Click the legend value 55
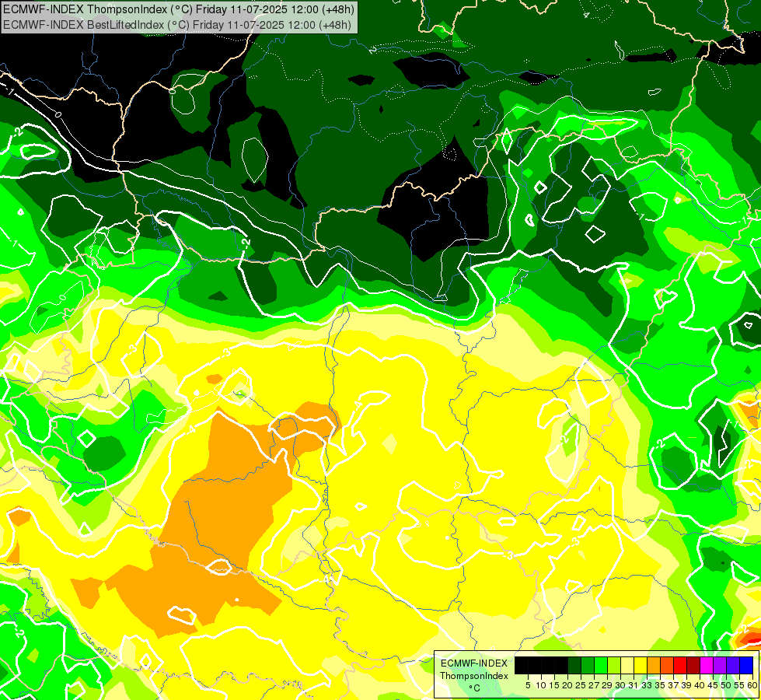Screen dimensions: 761x700 click(x=739, y=685)
